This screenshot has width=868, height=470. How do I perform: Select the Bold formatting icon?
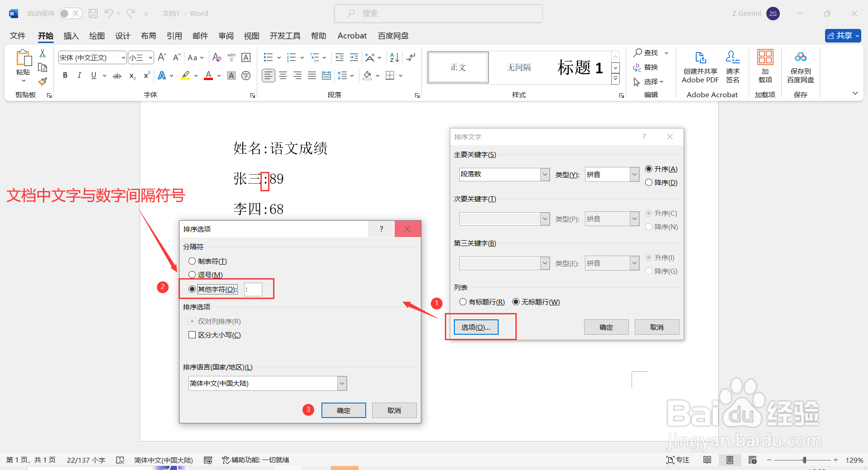click(65, 75)
